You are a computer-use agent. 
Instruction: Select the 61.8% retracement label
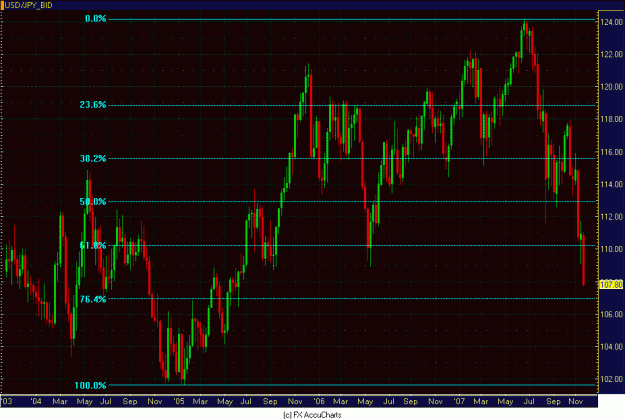click(x=93, y=245)
